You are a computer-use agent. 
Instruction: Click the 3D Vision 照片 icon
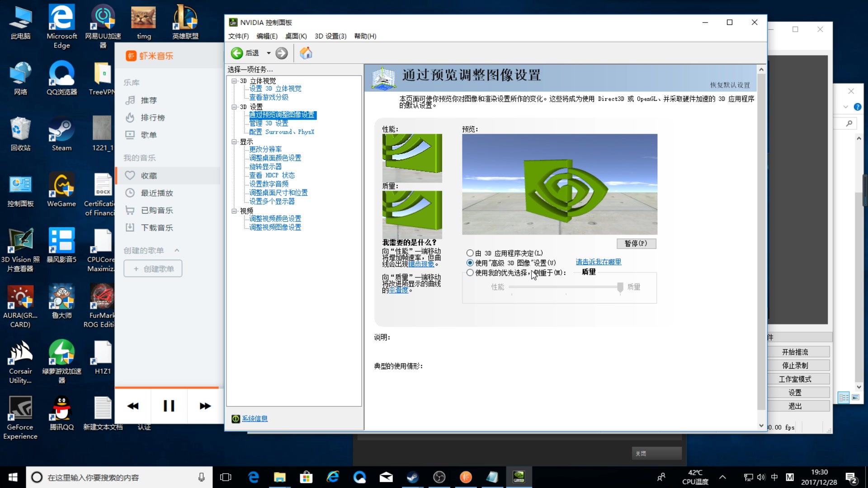tap(20, 241)
